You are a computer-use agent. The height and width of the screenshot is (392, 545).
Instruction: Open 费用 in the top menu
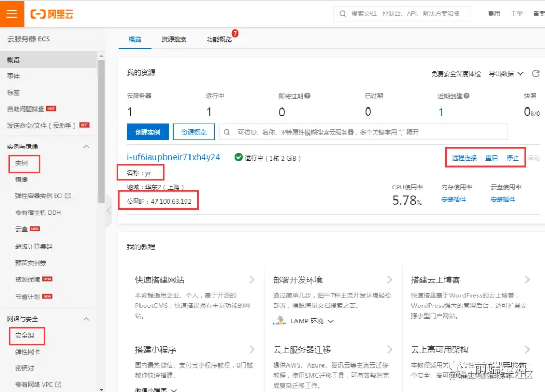pyautogui.click(x=493, y=13)
